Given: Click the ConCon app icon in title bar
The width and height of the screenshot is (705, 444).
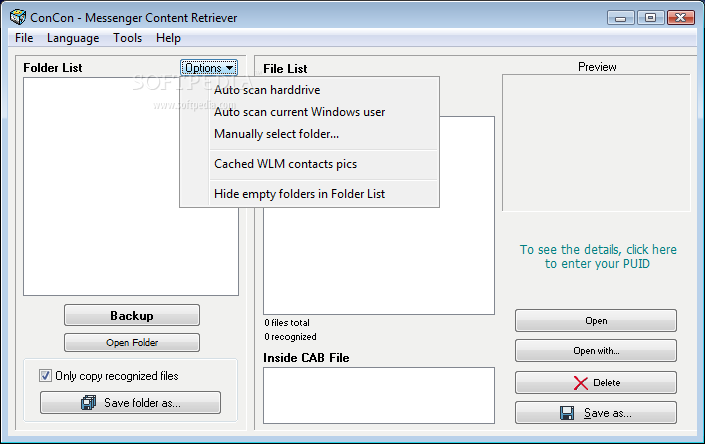Looking at the screenshot, I should pos(17,17).
